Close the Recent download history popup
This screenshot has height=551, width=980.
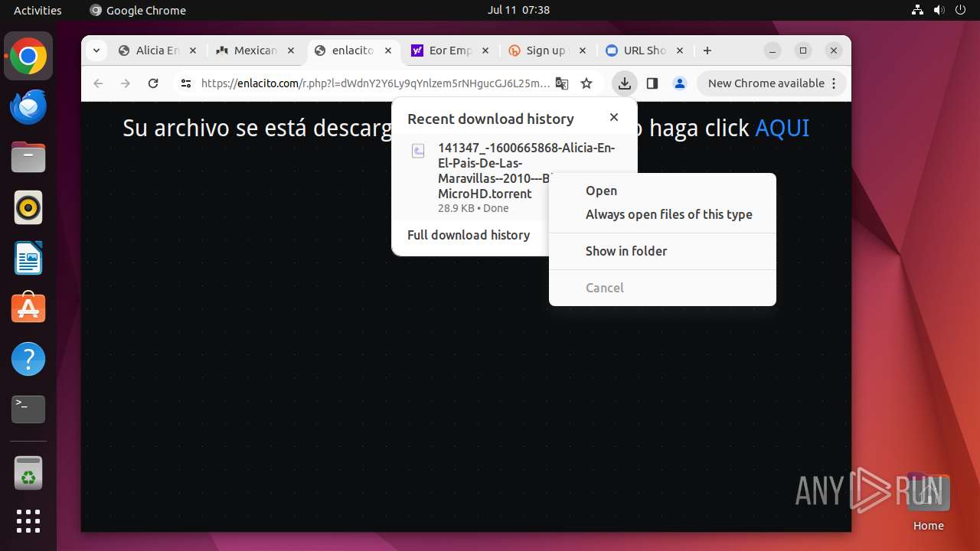click(614, 117)
